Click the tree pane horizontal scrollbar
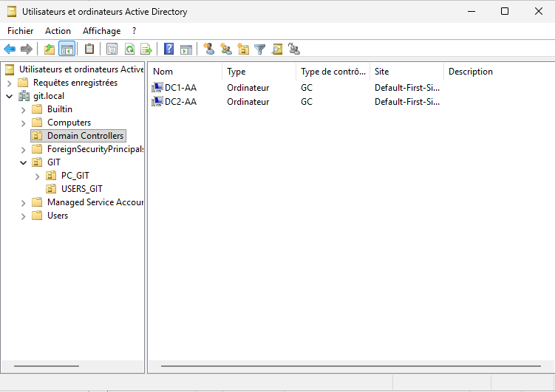 (47, 366)
